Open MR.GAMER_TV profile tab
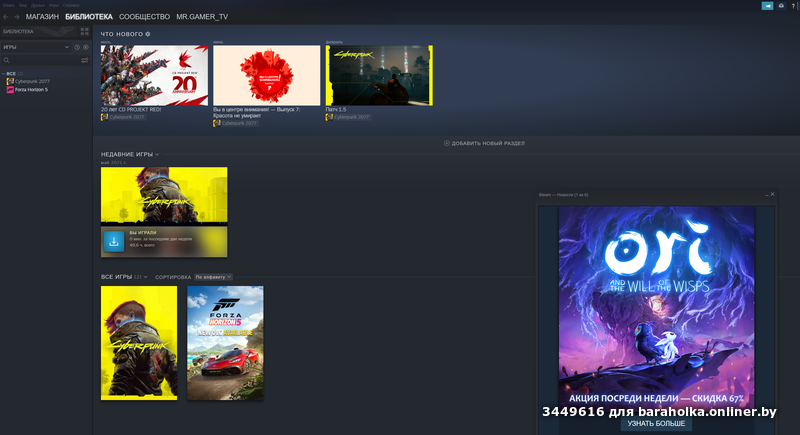Screen dimensions: 800x435 [202, 17]
